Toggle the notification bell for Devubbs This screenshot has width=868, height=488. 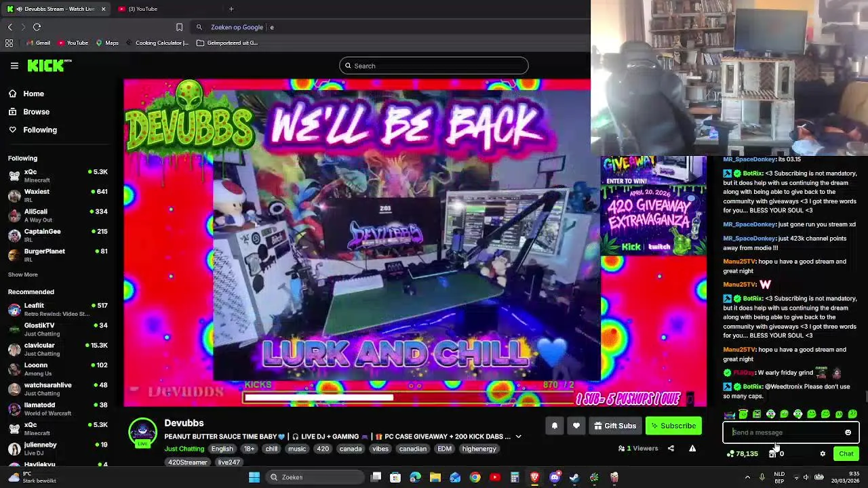pos(554,426)
